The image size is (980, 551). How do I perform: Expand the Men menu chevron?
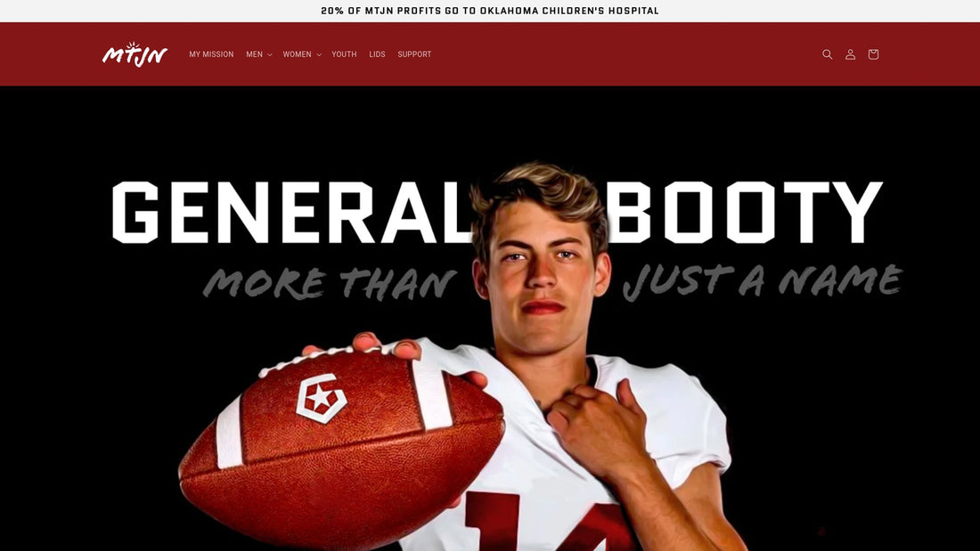269,55
